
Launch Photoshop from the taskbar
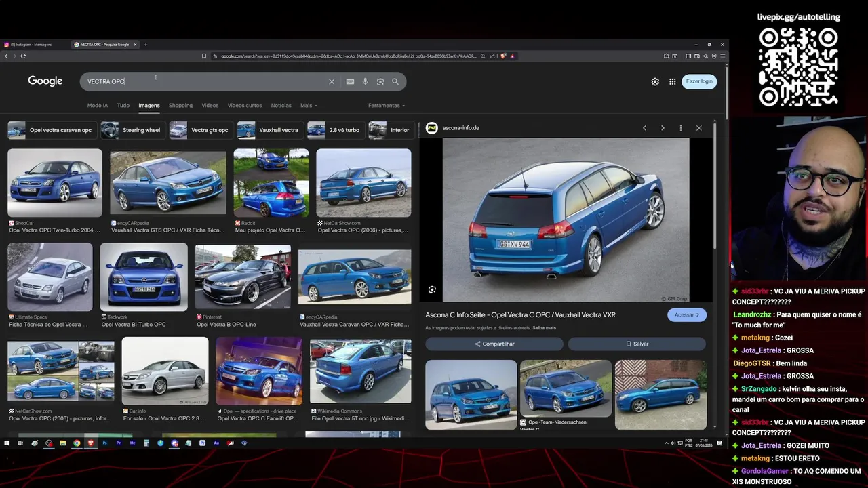click(104, 443)
